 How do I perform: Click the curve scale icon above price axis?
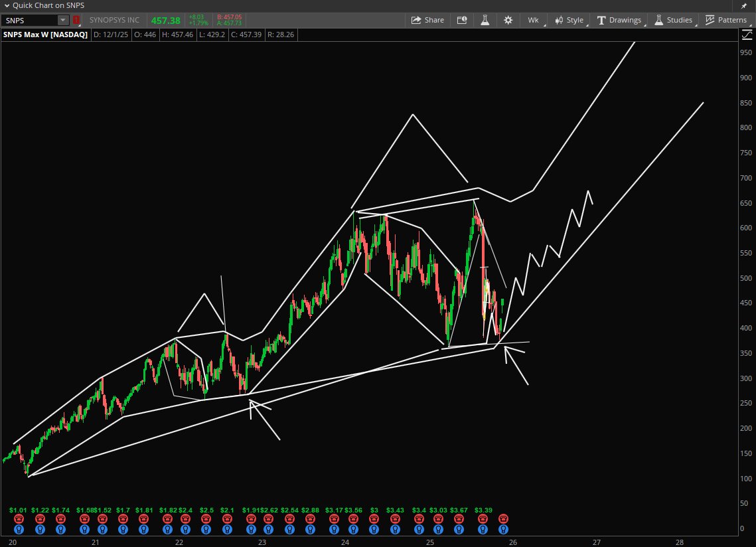[747, 35]
